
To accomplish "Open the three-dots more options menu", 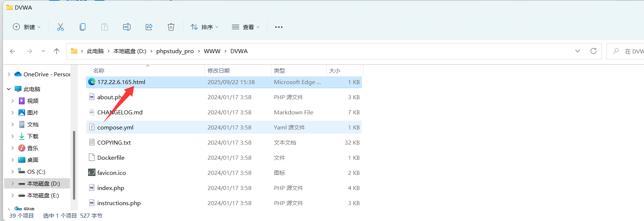I will (279, 27).
